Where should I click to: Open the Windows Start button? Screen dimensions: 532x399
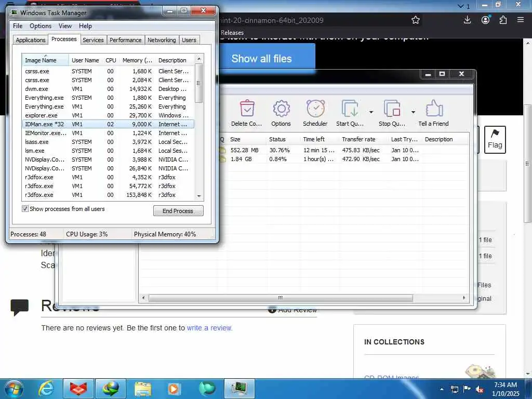(x=14, y=389)
